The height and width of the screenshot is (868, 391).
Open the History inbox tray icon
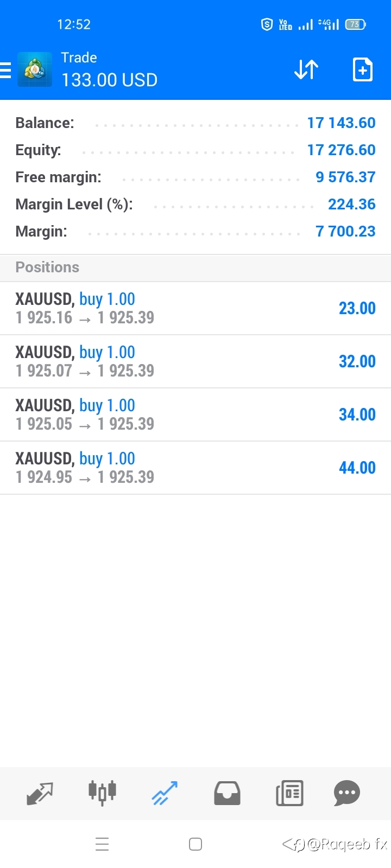(x=227, y=793)
